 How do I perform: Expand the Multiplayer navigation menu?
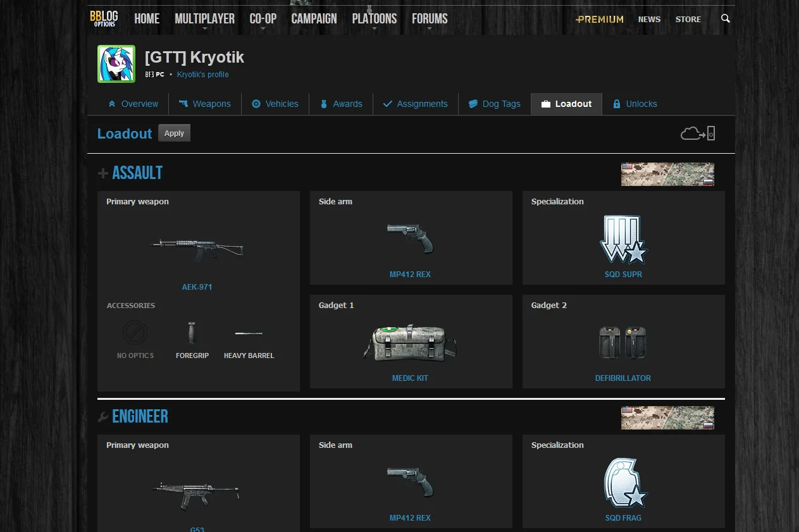[204, 19]
